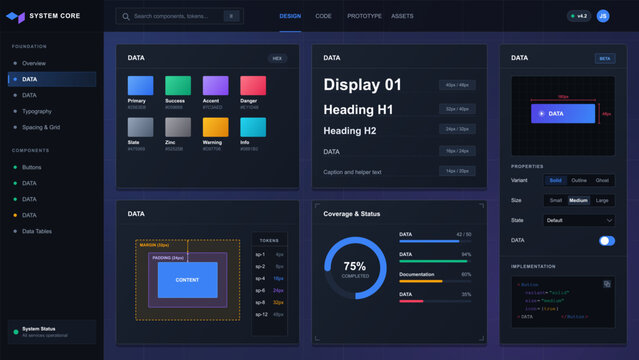Click the Display 01 type sample
Viewport: 639px width, 360px height.
pos(362,85)
